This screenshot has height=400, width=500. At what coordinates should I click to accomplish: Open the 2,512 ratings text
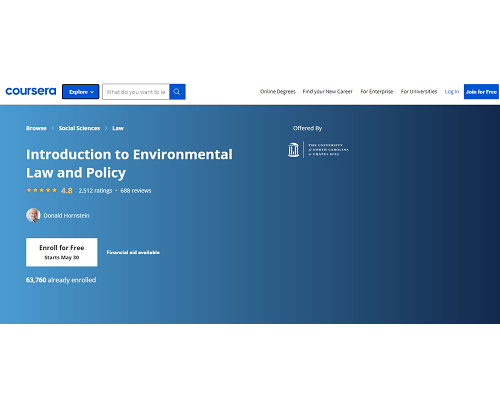click(x=95, y=190)
